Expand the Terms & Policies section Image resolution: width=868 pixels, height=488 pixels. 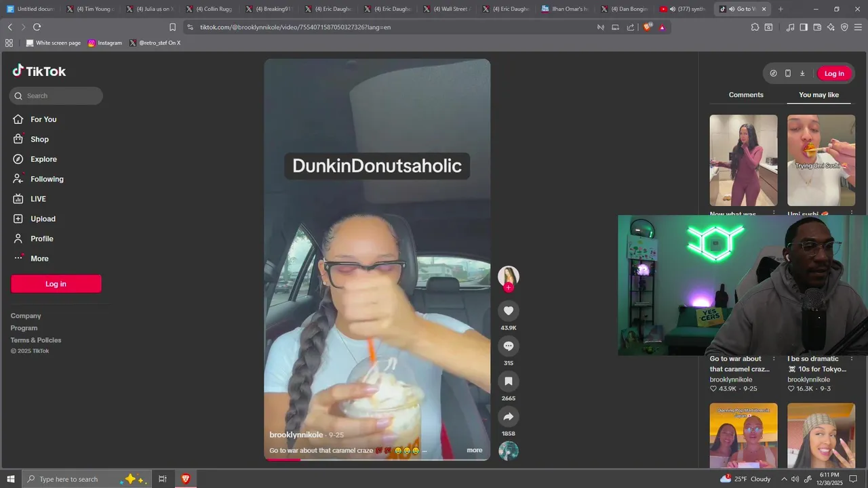coord(36,340)
